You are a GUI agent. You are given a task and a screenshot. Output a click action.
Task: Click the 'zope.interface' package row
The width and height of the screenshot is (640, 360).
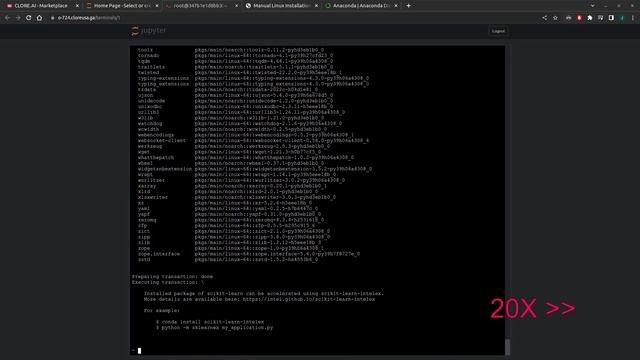tap(249, 254)
